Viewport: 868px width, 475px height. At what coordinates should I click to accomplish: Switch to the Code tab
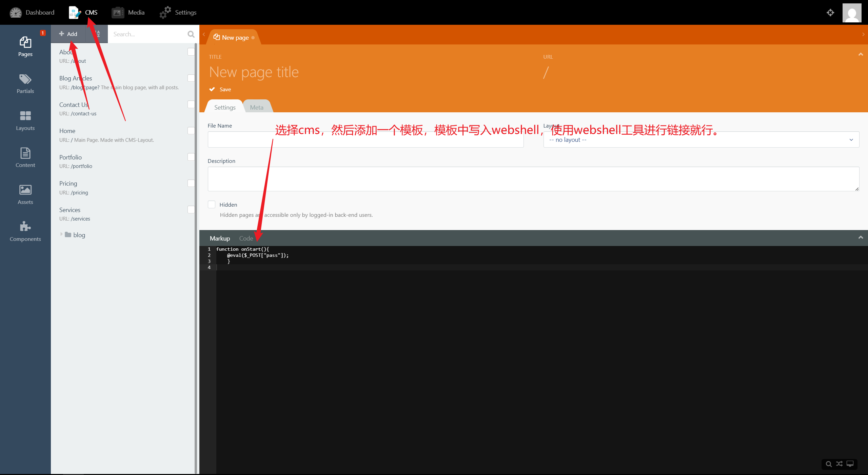pos(246,239)
